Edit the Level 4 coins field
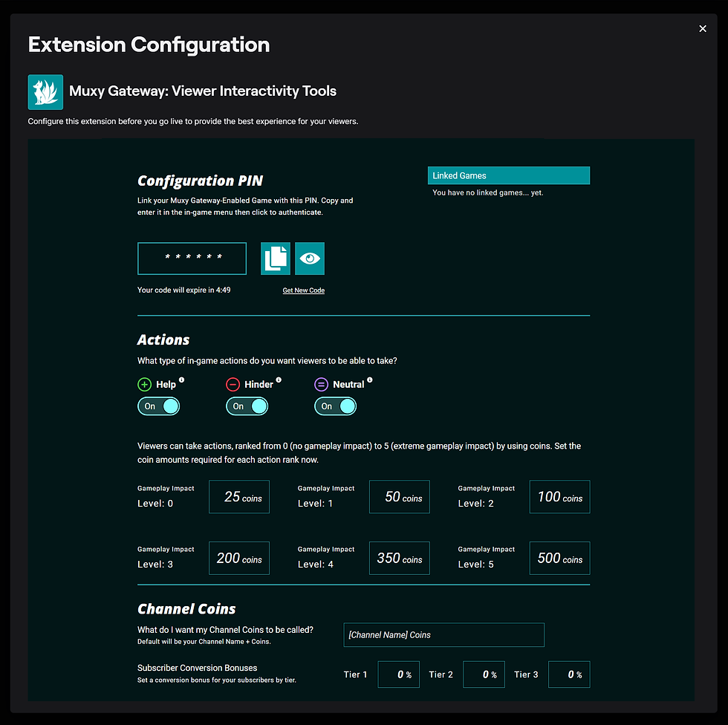 (400, 558)
